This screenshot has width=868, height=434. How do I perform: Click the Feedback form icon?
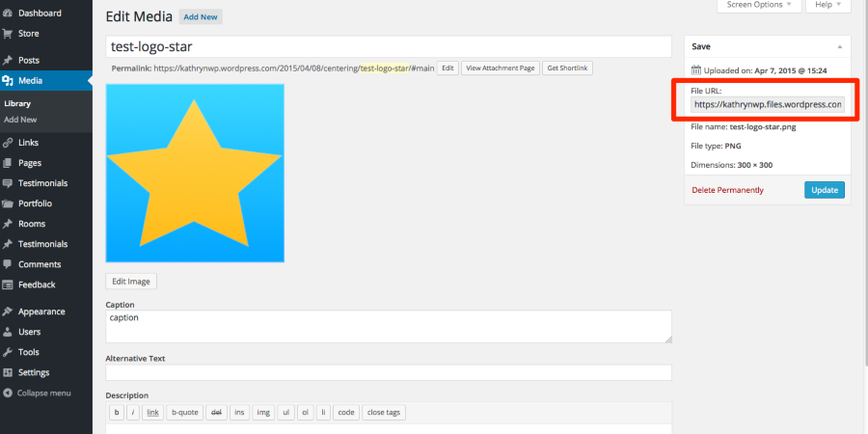click(7, 285)
